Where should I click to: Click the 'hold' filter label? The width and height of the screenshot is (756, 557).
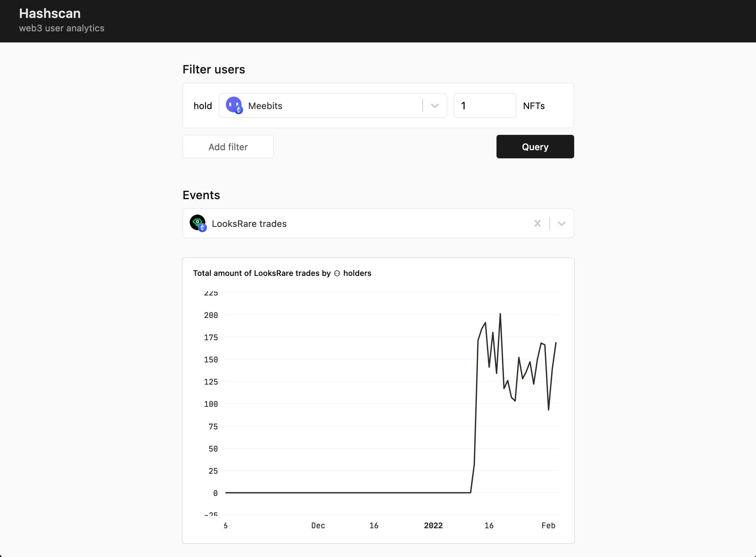(203, 106)
